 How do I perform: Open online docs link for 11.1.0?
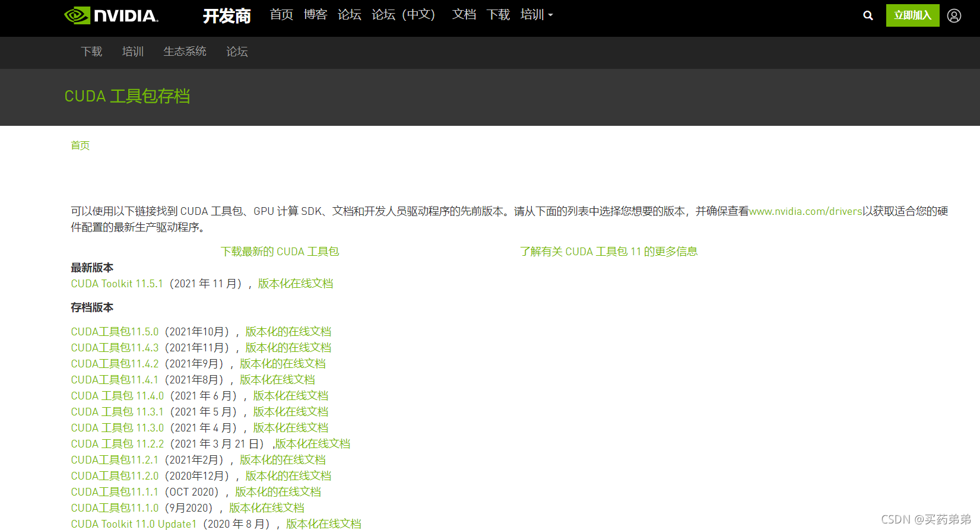267,508
